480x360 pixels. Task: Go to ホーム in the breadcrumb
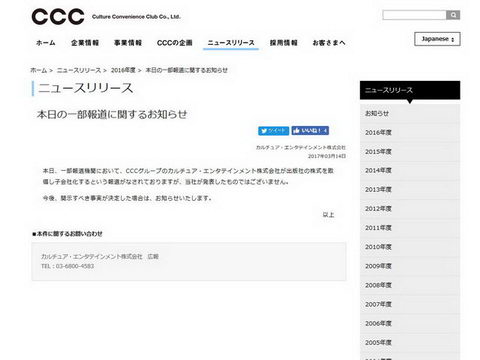39,70
